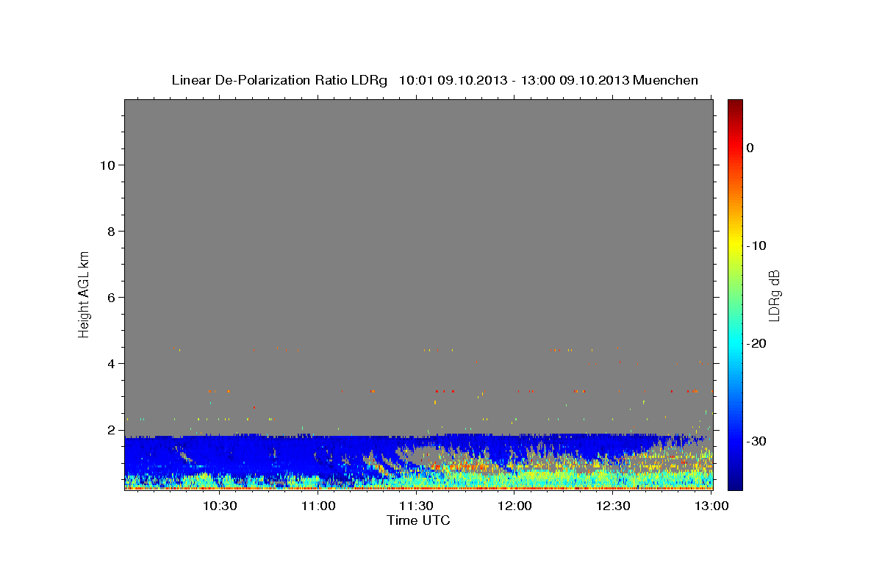This screenshot has height=588, width=882.
Task: Click the height tick label 2
Action: pos(111,429)
